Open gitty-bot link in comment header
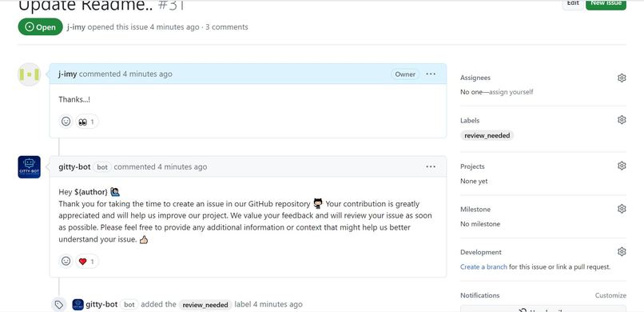The image size is (644, 312). pyautogui.click(x=74, y=167)
